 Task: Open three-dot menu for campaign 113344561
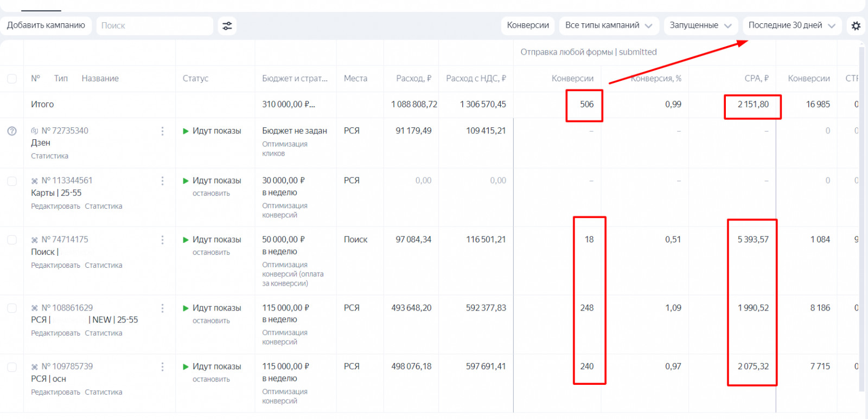(x=162, y=181)
